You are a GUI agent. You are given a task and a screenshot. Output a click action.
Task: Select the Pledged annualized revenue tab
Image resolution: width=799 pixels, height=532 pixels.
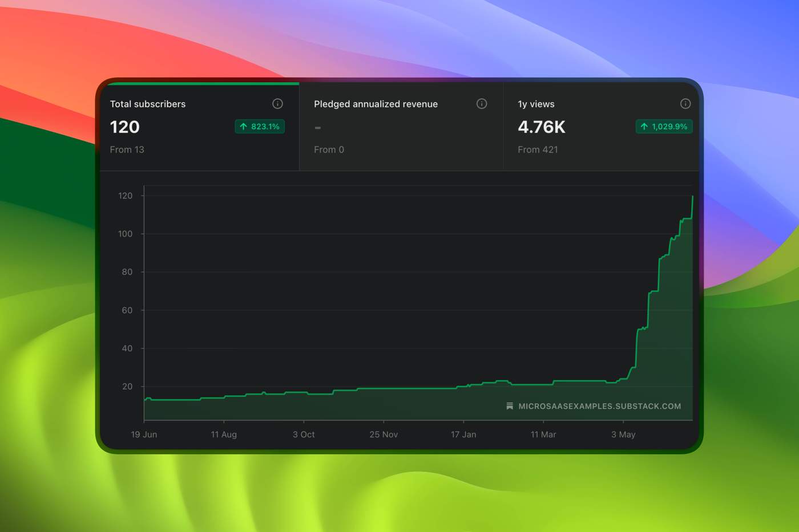(x=401, y=127)
